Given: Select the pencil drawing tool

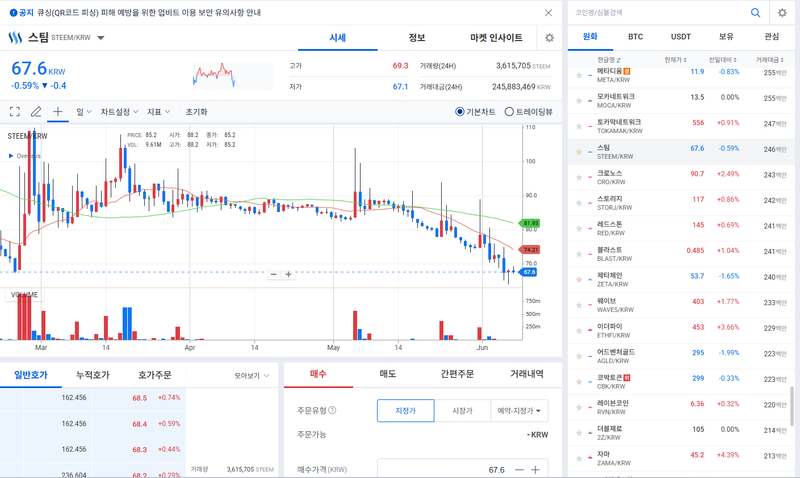Looking at the screenshot, I should coord(36,112).
